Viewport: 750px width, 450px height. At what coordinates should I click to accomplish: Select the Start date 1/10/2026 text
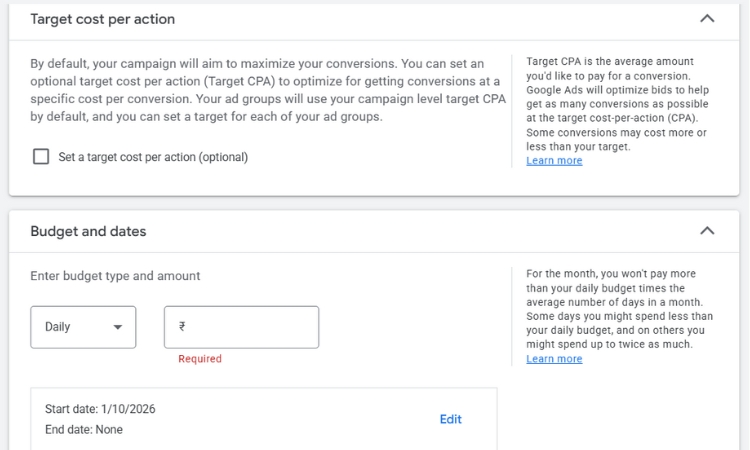coord(100,409)
